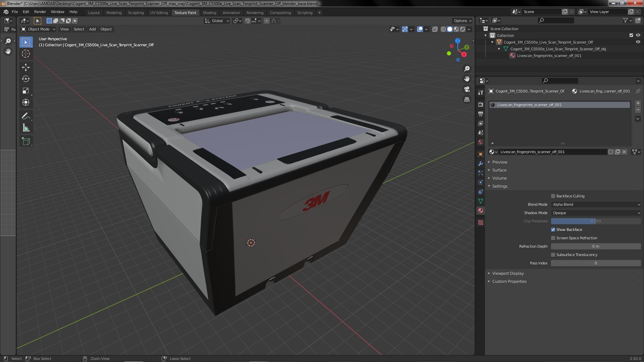Hide Cogent_3M scanner object in outliner
Viewport: 644px width, 362px height.
tap(638, 42)
